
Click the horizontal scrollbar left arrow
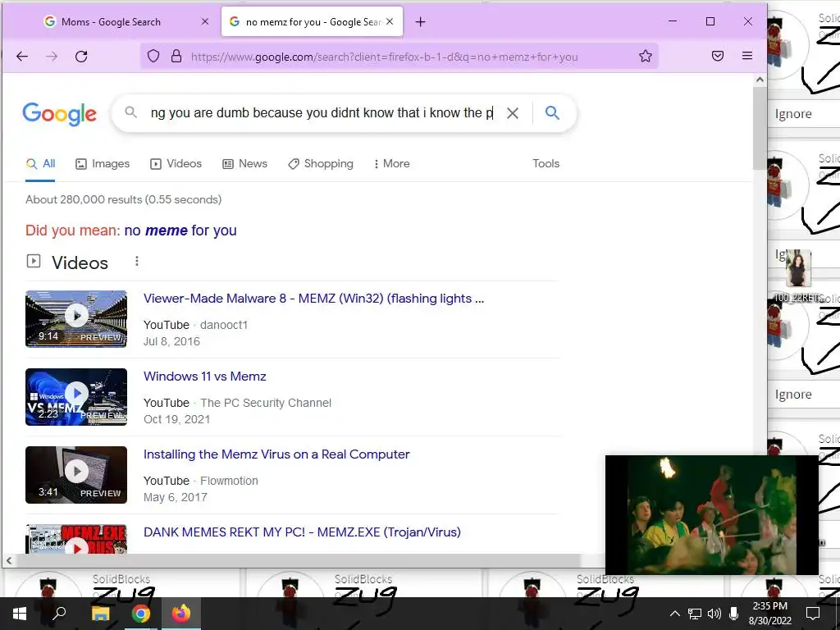(8, 560)
